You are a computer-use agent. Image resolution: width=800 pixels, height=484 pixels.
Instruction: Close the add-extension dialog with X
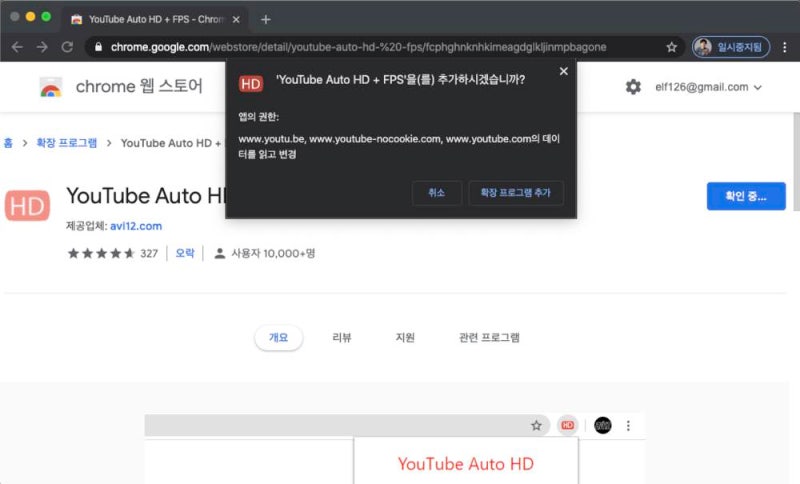point(563,71)
